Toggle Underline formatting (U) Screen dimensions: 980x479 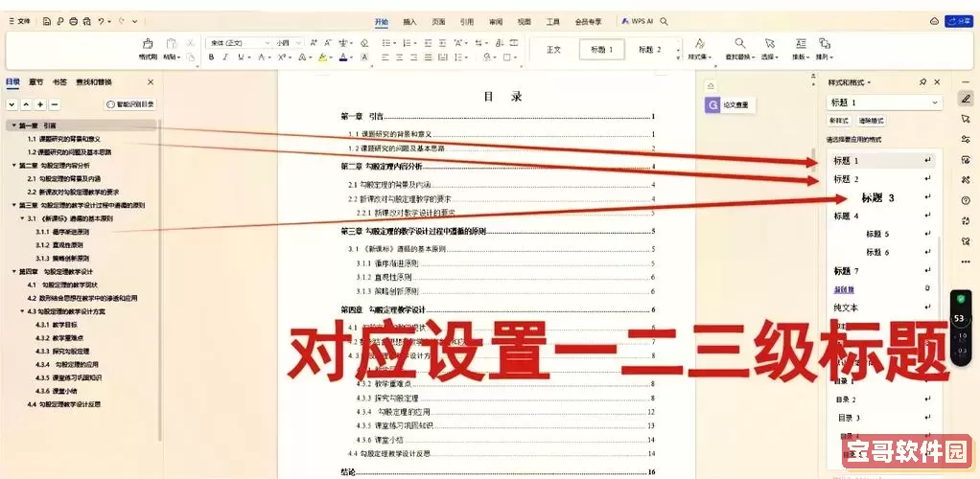pyautogui.click(x=241, y=57)
